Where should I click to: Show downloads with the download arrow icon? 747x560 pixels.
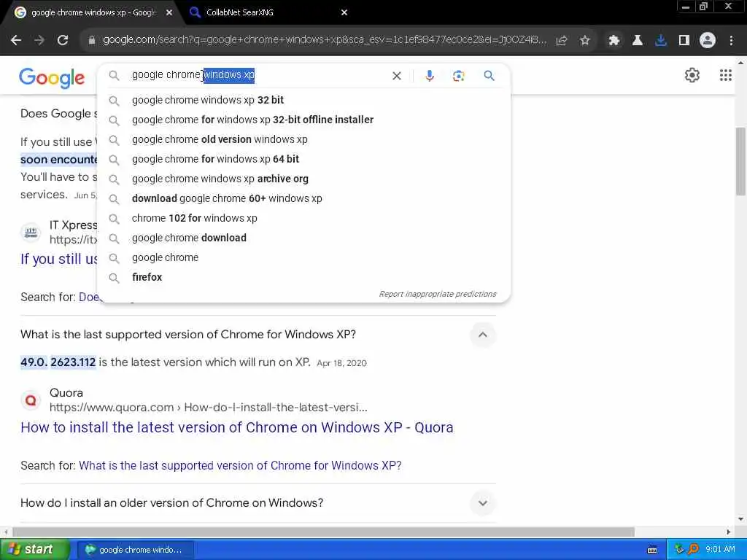click(x=661, y=41)
